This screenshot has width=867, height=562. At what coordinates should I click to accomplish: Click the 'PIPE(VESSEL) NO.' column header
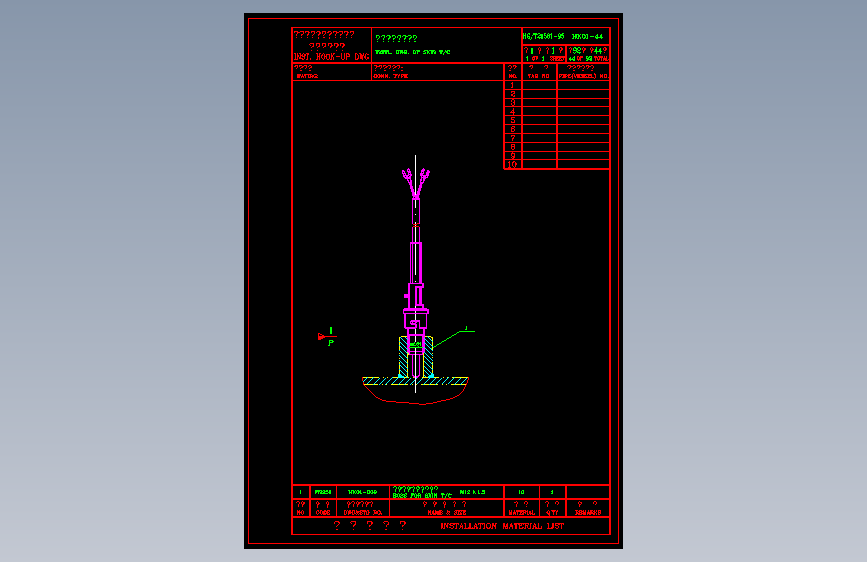583,76
